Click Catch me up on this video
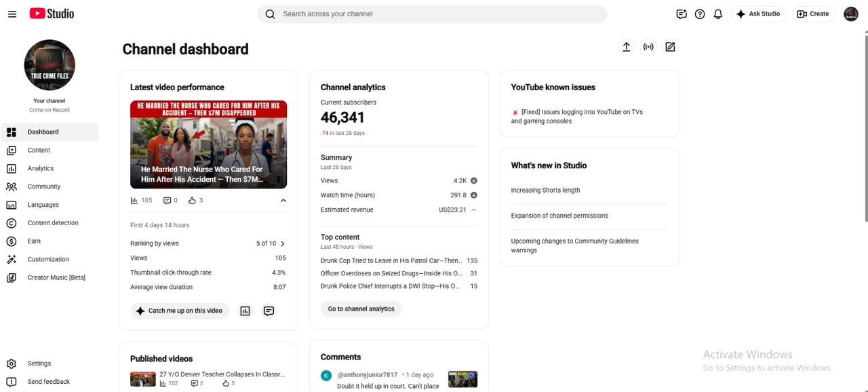This screenshot has width=868, height=392. point(180,311)
